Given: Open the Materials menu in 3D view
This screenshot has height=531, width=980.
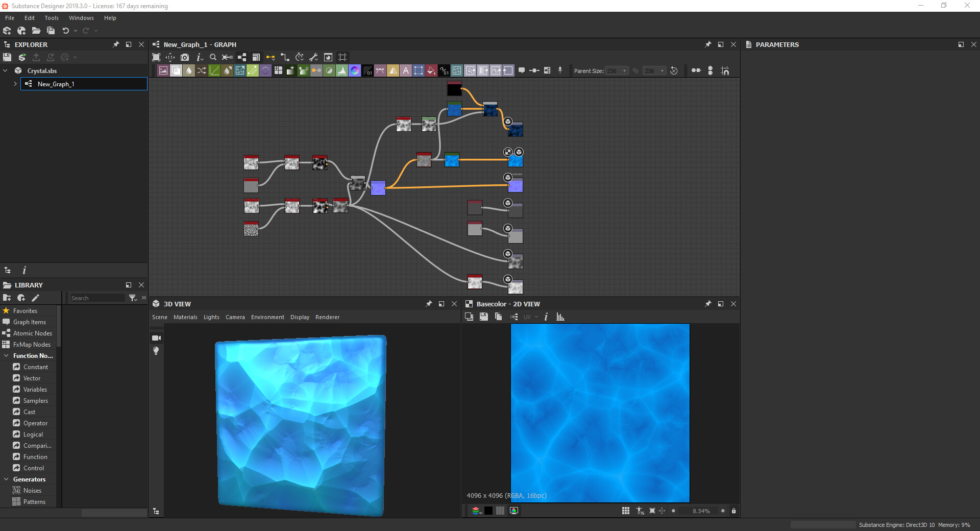Looking at the screenshot, I should click(185, 318).
